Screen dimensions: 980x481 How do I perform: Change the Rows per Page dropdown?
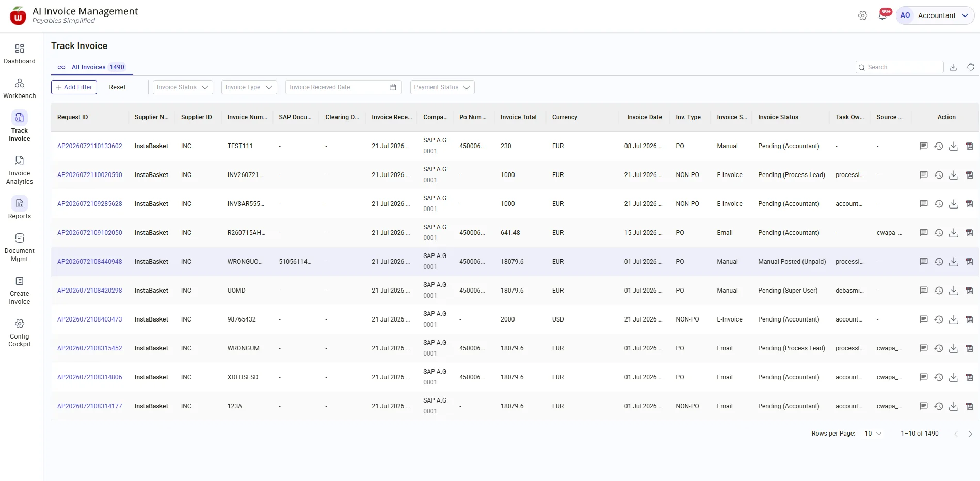click(873, 434)
